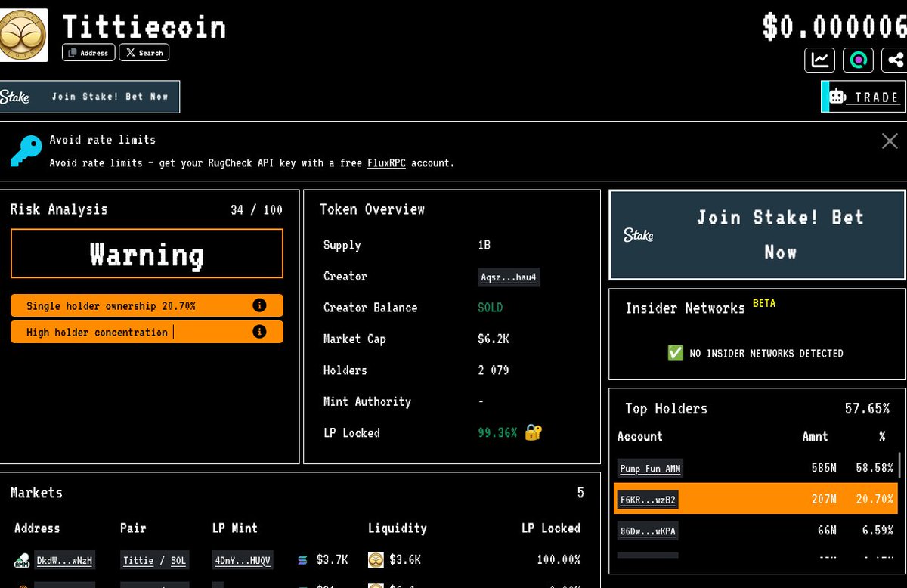This screenshot has height=588, width=907.
Task: Click the $6.2K market cap value
Action: [494, 339]
